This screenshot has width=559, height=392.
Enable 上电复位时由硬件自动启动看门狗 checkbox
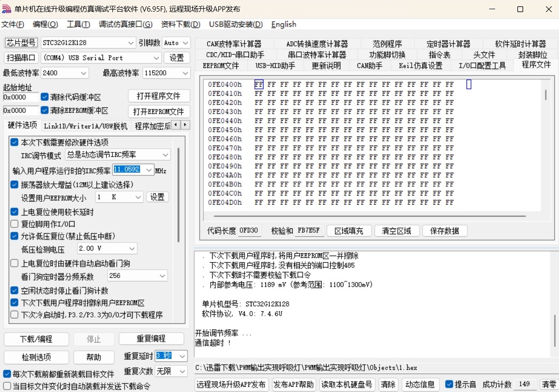(x=14, y=263)
